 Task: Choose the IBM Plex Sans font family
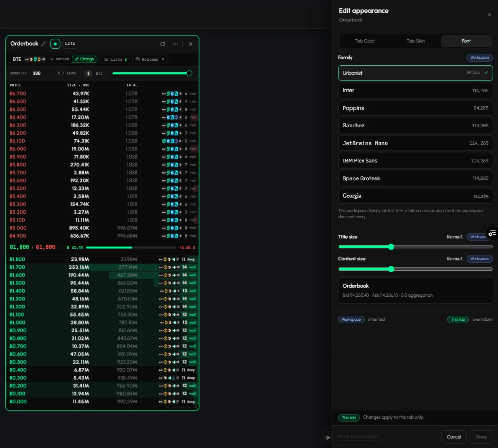415,161
